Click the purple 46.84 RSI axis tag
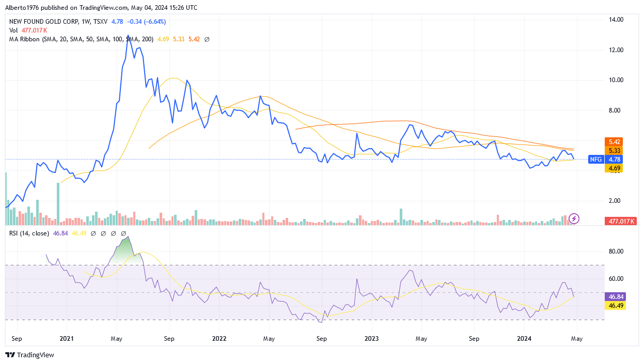 click(x=615, y=296)
